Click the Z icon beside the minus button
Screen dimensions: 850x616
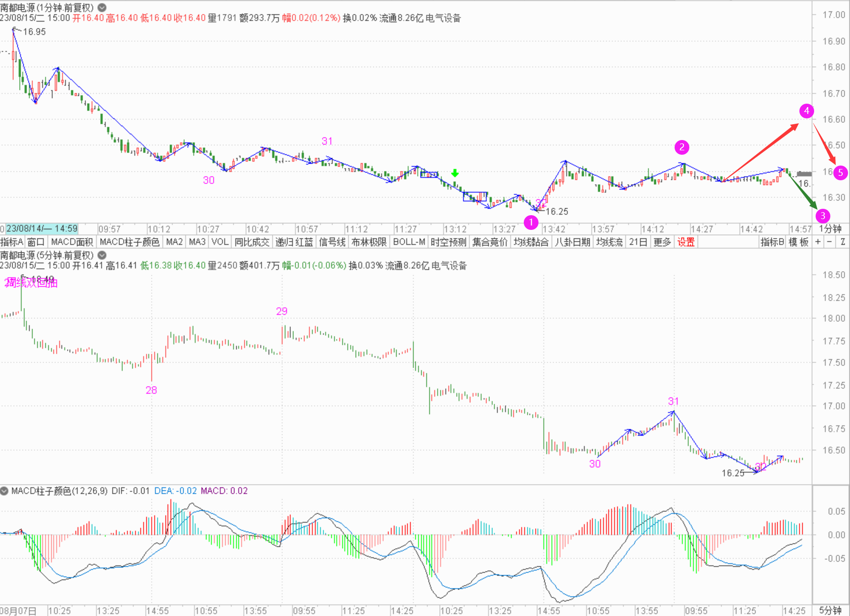pyautogui.click(x=843, y=242)
